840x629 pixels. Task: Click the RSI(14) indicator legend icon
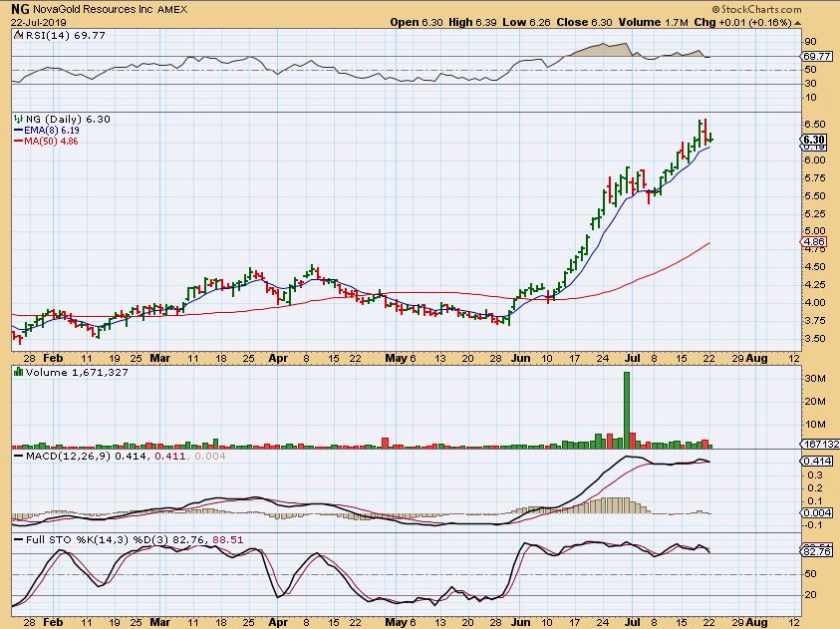[x=18, y=36]
